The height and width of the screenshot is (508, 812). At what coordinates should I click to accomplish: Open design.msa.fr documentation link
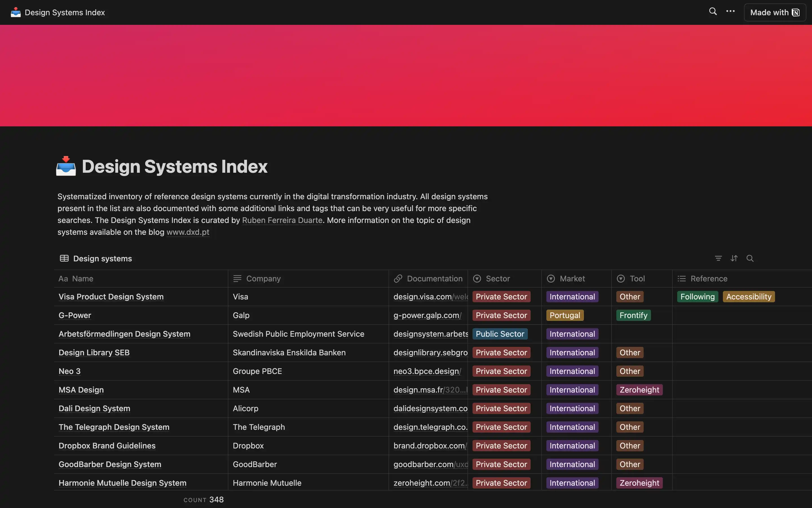point(431,390)
